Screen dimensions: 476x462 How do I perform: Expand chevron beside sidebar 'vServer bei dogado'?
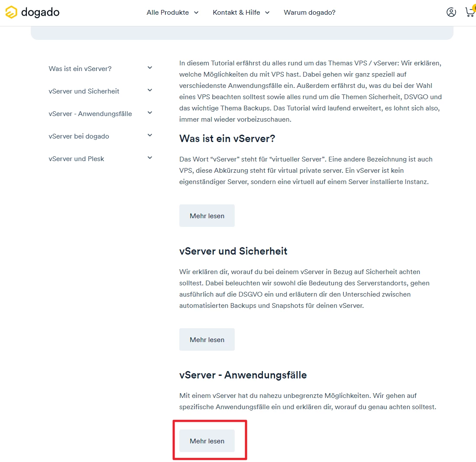(150, 135)
